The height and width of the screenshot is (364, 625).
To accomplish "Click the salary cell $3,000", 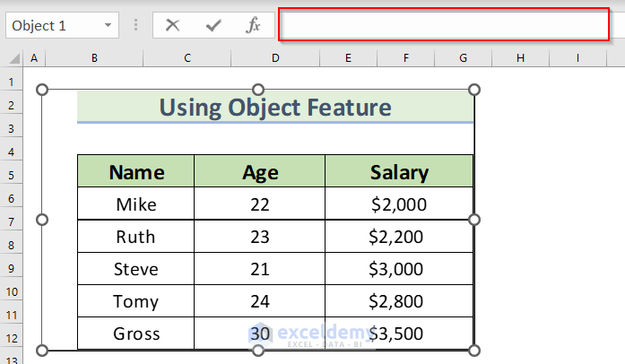I will [x=399, y=269].
